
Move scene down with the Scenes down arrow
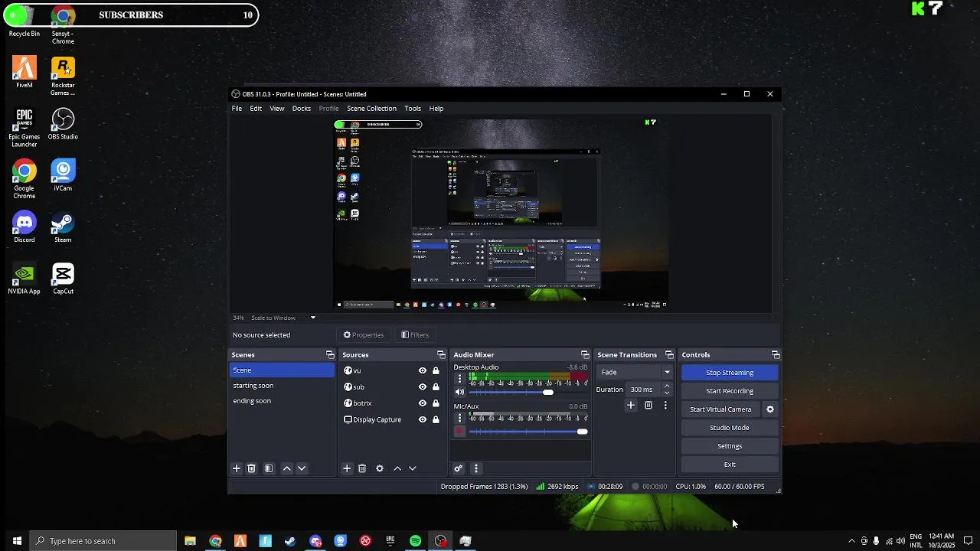point(302,468)
